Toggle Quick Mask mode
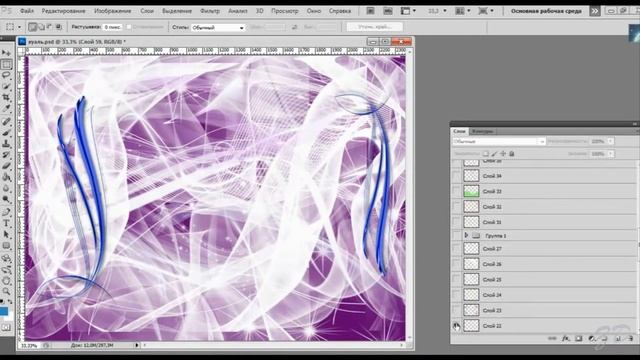The image size is (640, 360). pos(6,327)
